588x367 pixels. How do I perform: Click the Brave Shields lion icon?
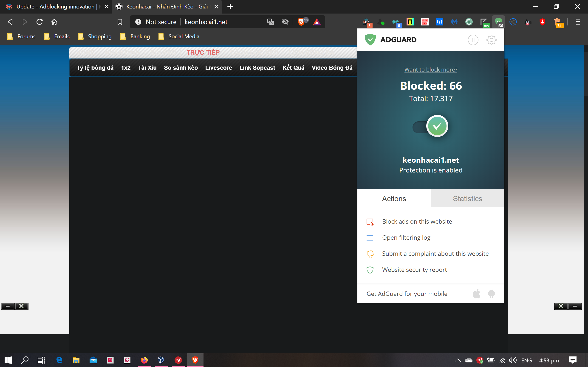click(301, 22)
